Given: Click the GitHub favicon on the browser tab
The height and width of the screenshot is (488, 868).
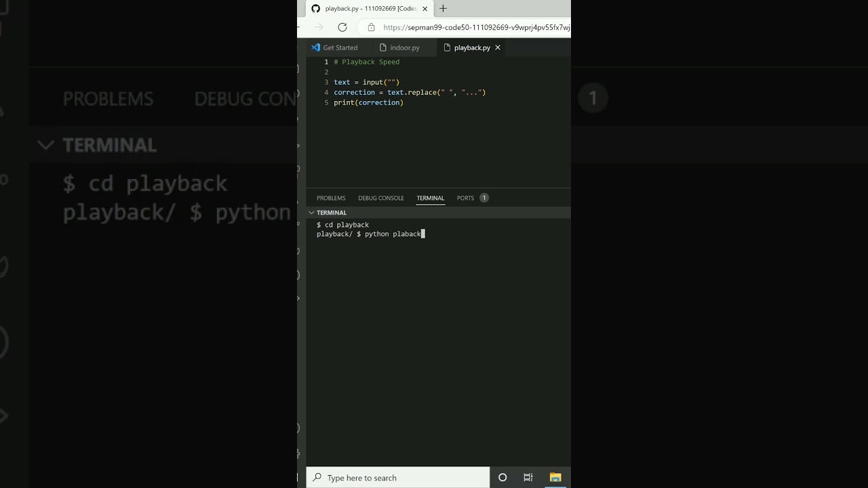Looking at the screenshot, I should coord(316,9).
